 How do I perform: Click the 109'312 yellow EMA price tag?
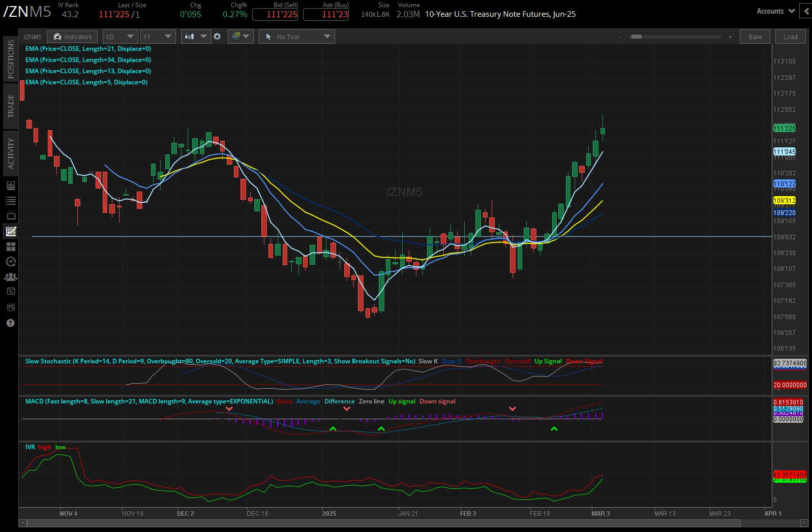785,201
